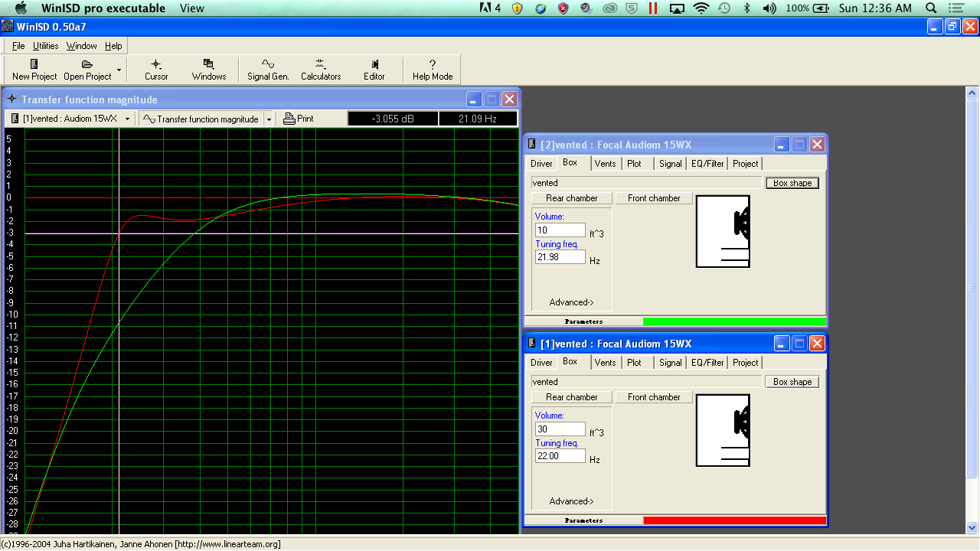Click the AirPlay display menu bar icon

coord(677,8)
